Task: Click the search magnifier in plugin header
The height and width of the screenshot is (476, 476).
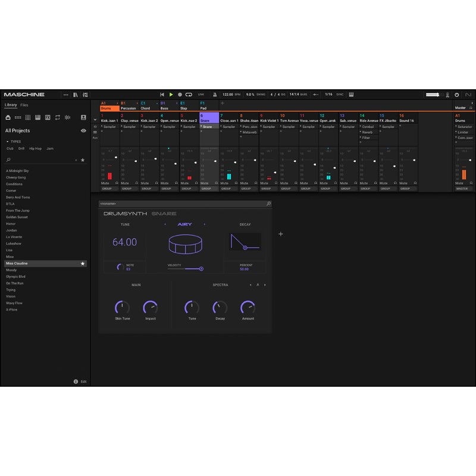Action: (x=268, y=203)
